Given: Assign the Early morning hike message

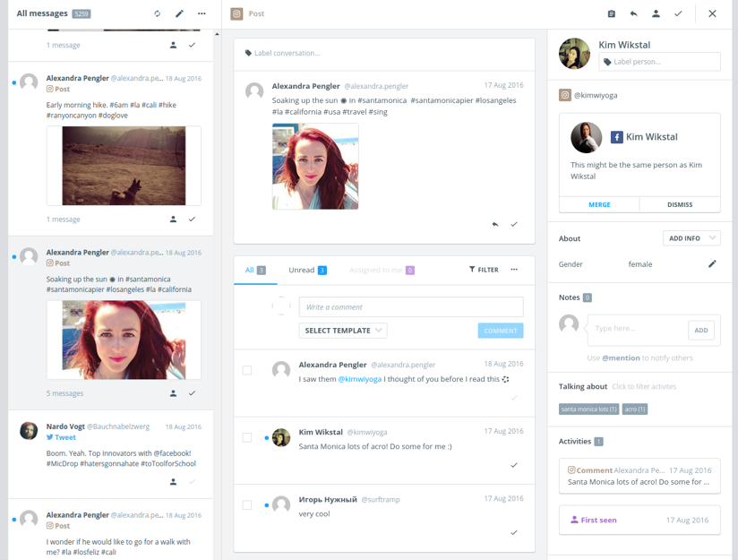Looking at the screenshot, I should pos(173,219).
